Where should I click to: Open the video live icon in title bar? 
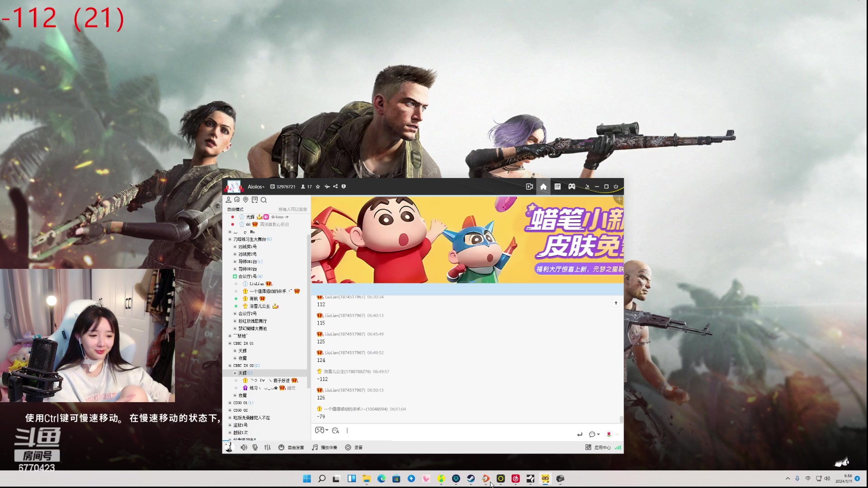coord(529,187)
